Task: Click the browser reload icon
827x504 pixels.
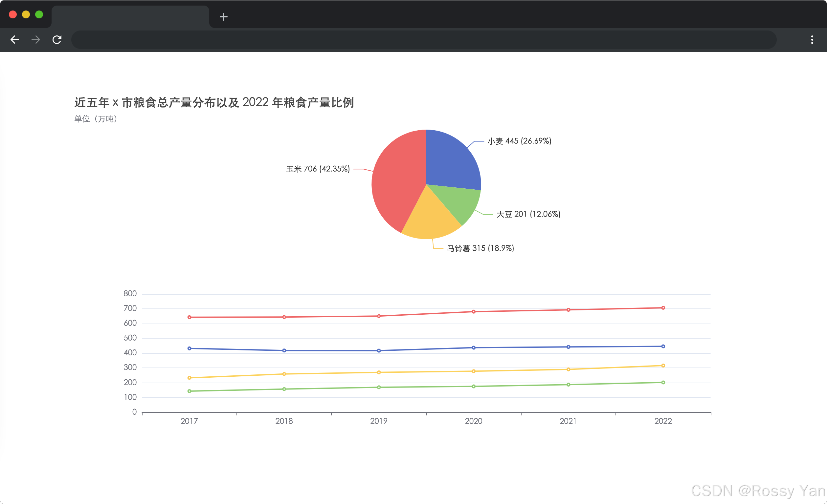Action: click(x=57, y=40)
